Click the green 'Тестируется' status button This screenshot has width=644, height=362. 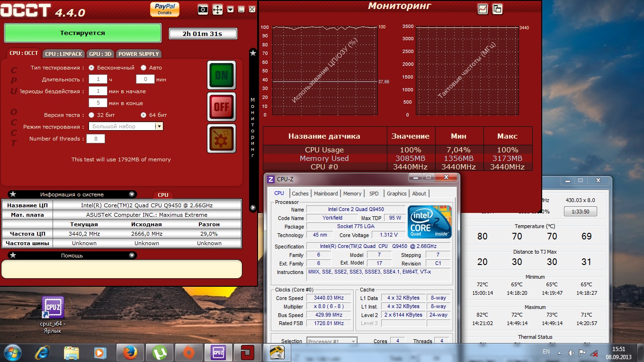83,33
